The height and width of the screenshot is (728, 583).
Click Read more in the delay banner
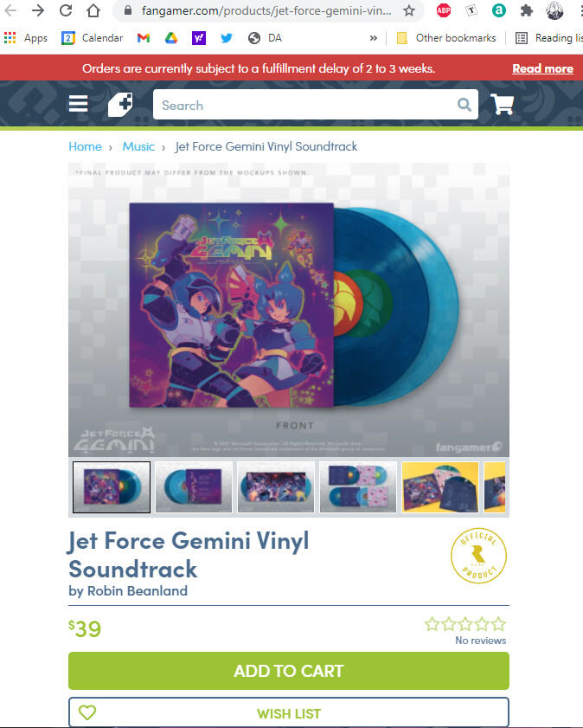click(542, 68)
